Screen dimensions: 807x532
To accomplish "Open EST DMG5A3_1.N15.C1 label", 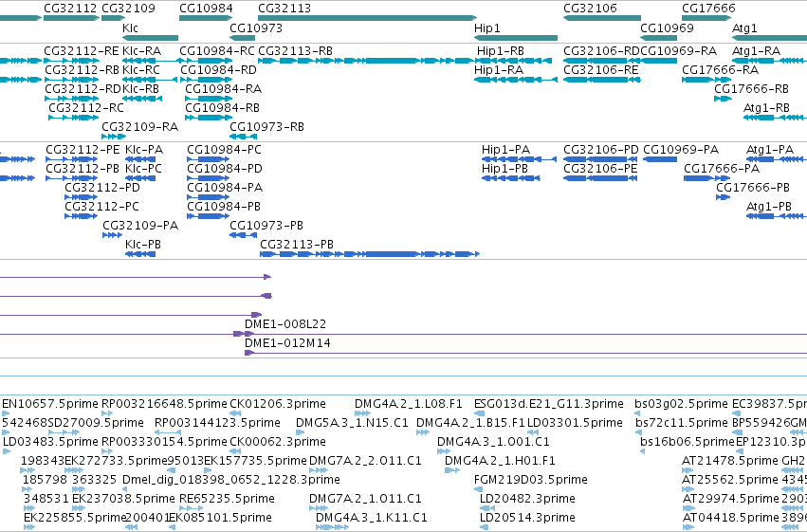I will [x=352, y=423].
